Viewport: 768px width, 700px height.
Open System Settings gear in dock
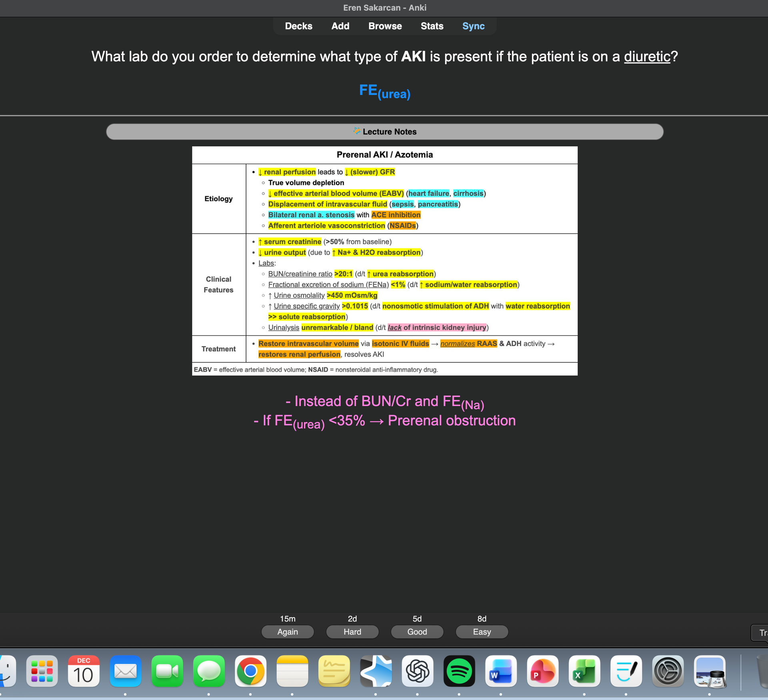pyautogui.click(x=668, y=672)
